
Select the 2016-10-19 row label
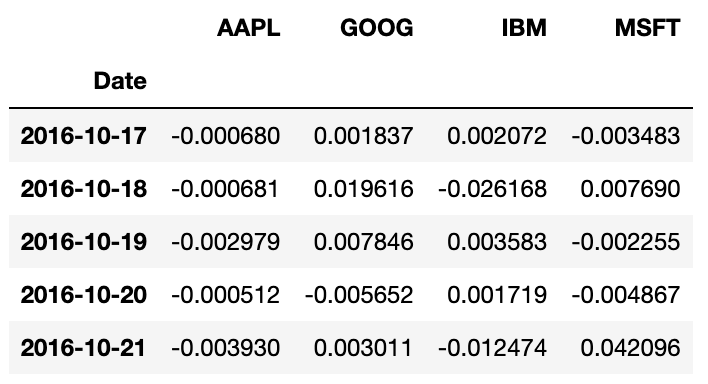tap(84, 242)
